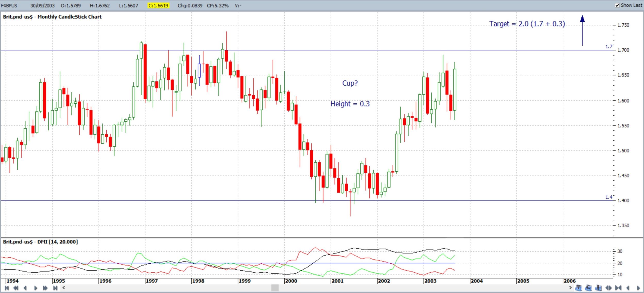The width and height of the screenshot is (644, 293).
Task: Click the DMI axis value 10
Action: pos(620,275)
